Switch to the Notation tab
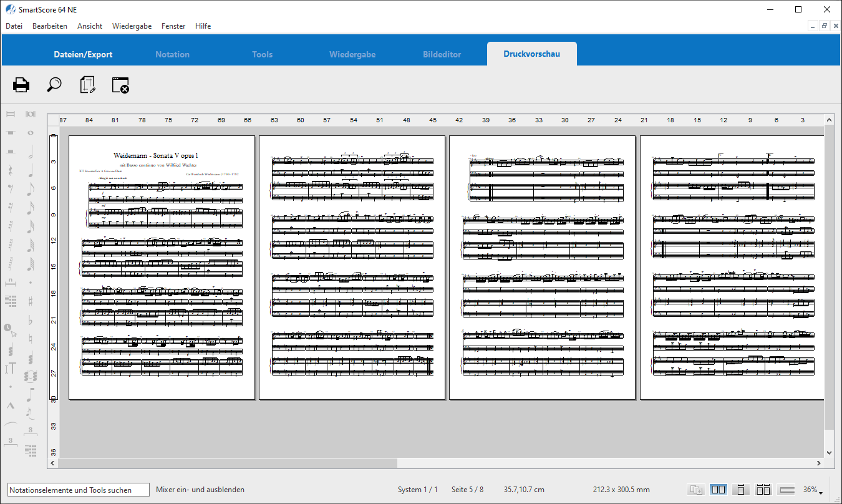This screenshot has width=842, height=504. tap(172, 54)
